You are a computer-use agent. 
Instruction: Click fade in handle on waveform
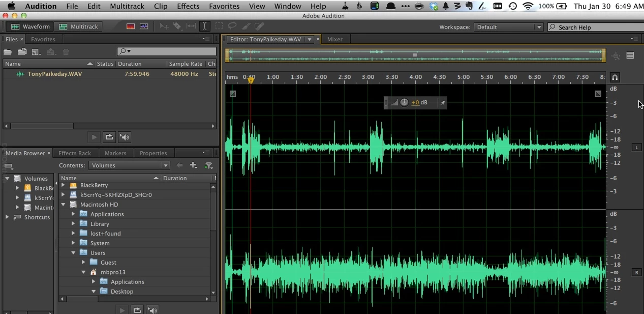click(x=232, y=94)
